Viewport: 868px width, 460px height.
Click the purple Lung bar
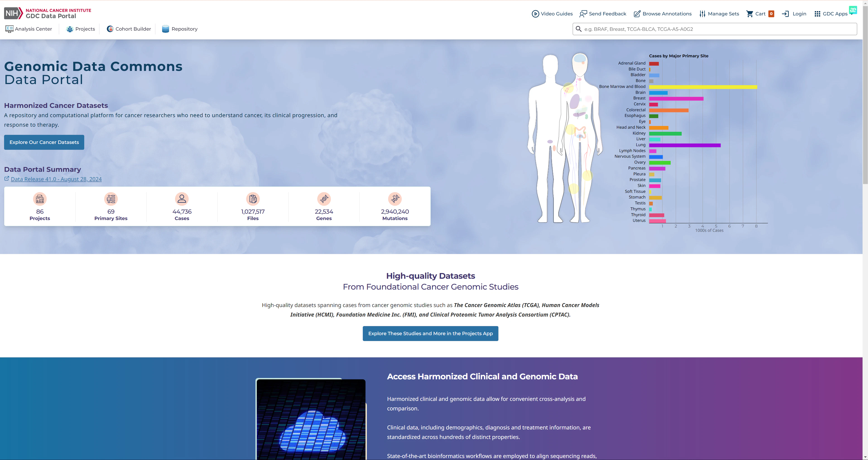tap(685, 145)
